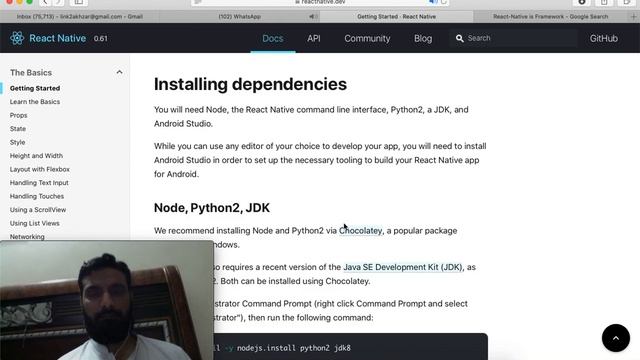This screenshot has width=640, height=360.
Task: Go to the Community page
Action: 367,38
